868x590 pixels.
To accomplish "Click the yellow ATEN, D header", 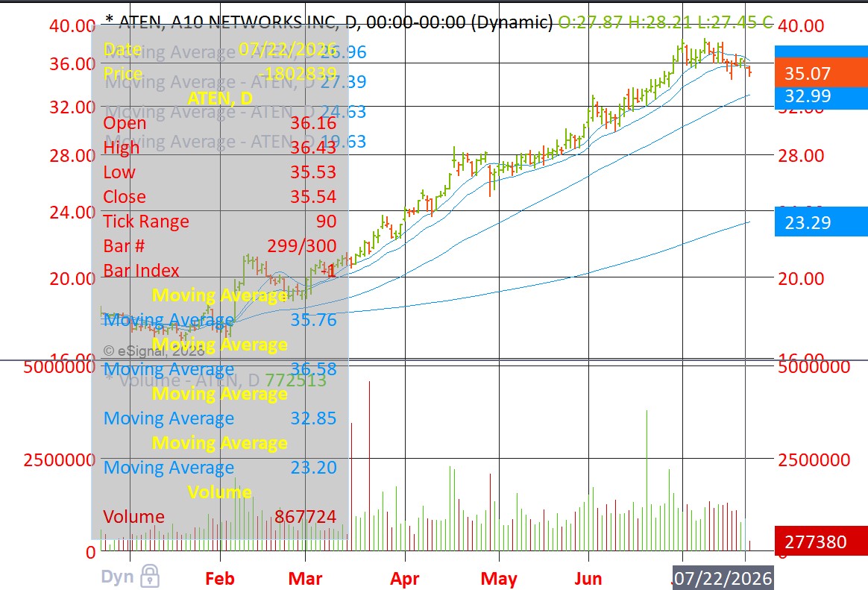I will (220, 98).
